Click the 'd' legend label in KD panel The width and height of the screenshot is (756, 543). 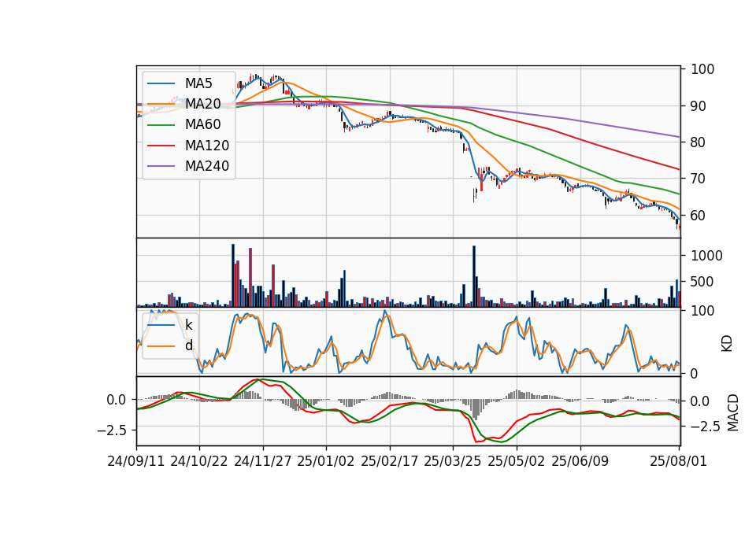coord(188,345)
